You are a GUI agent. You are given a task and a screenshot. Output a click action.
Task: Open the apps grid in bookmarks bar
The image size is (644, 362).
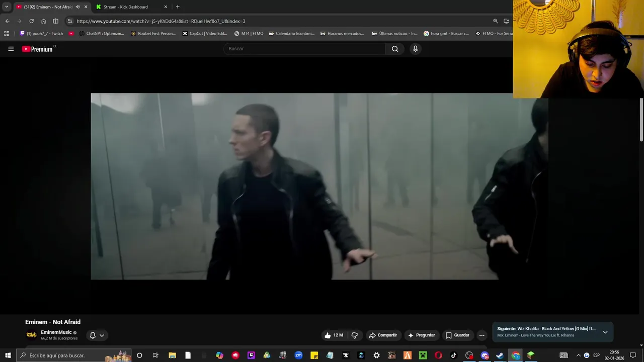(7, 34)
